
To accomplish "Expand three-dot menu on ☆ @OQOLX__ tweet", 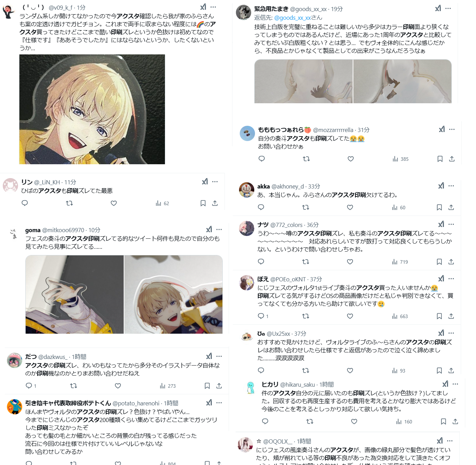I will pyautogui.click(x=450, y=441).
